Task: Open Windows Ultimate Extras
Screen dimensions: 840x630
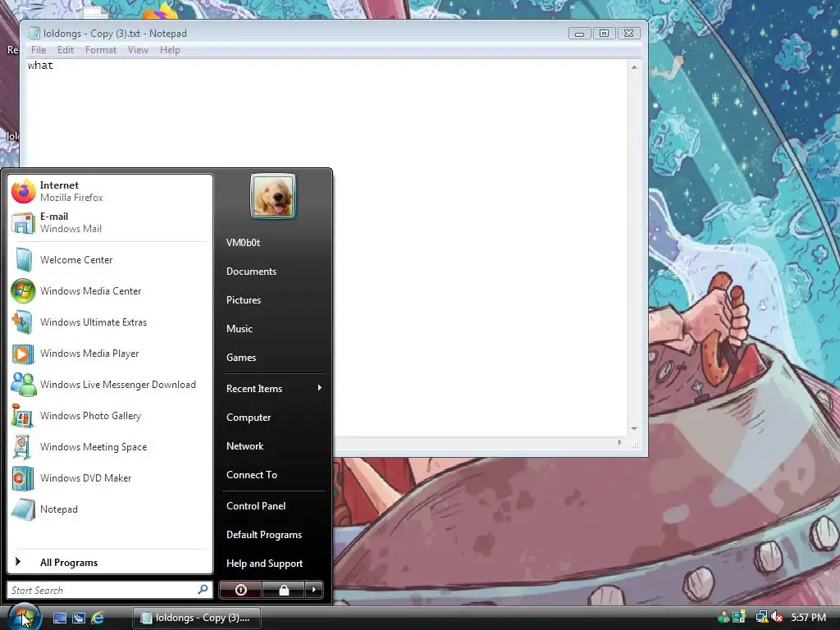Action: tap(109, 322)
